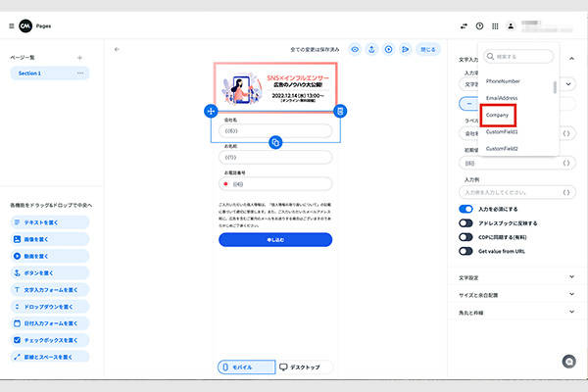Click the play icon in top toolbar
588x392 pixels.
[x=388, y=48]
